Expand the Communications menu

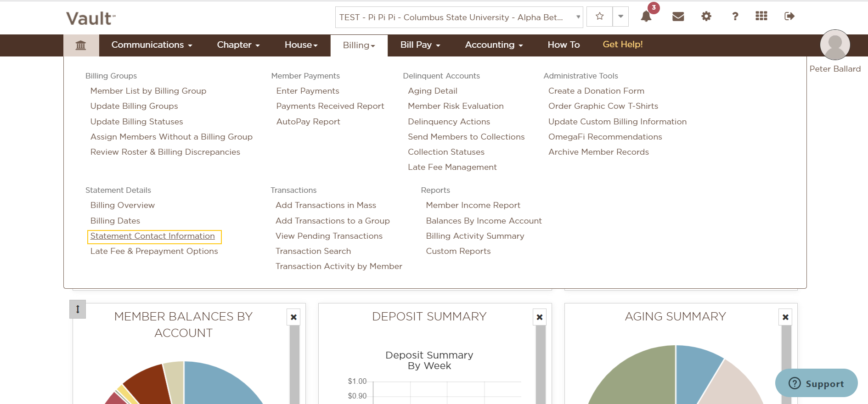pos(152,45)
